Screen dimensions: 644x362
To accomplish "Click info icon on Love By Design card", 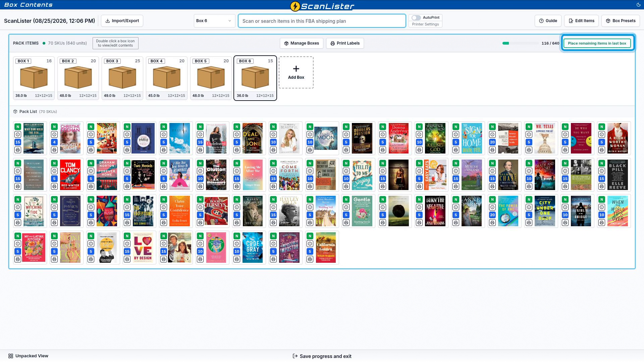I will 127,244.
